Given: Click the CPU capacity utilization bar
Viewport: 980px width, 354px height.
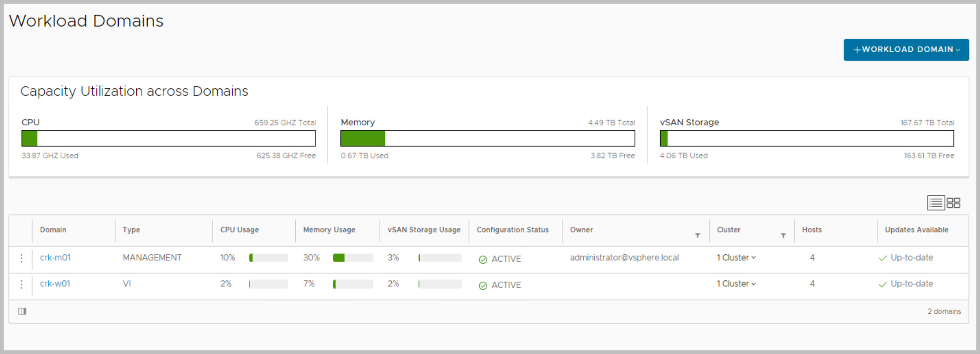Looking at the screenshot, I should pyautogui.click(x=168, y=138).
